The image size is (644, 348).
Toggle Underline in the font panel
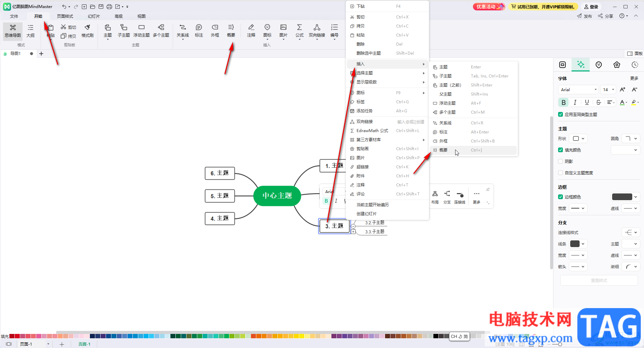tap(587, 102)
